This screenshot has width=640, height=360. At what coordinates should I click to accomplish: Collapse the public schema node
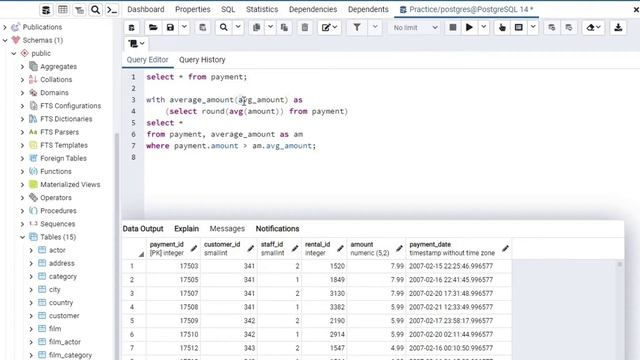tap(13, 53)
